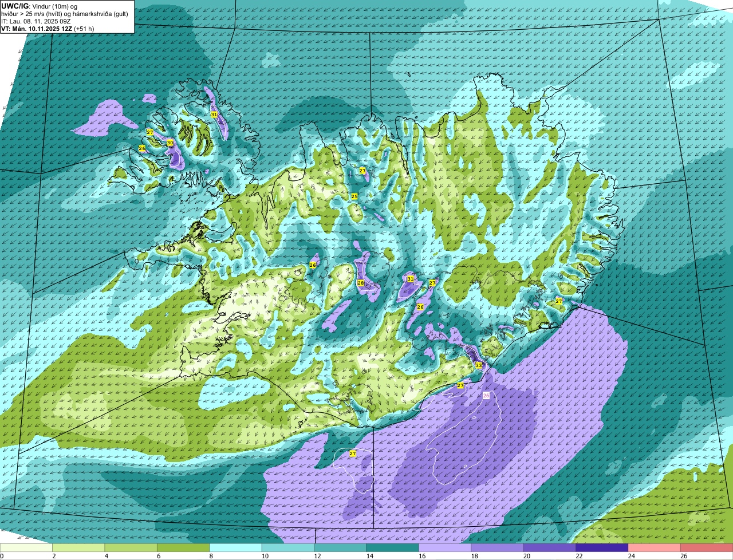Select the 14–16 m/s dark teal legend swatch
This screenshot has width=733, height=560.
(392, 548)
